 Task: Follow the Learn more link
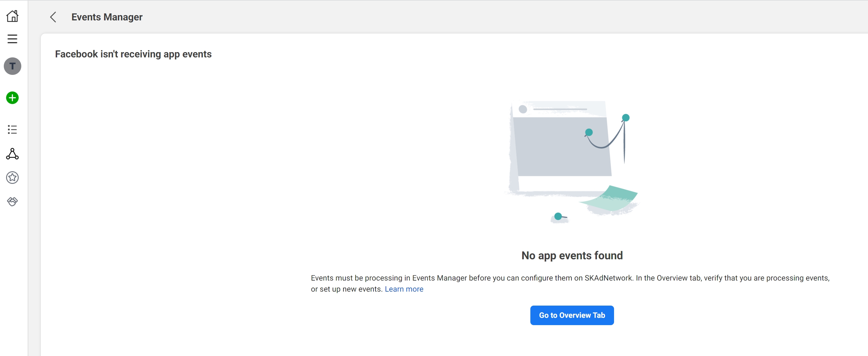404,289
